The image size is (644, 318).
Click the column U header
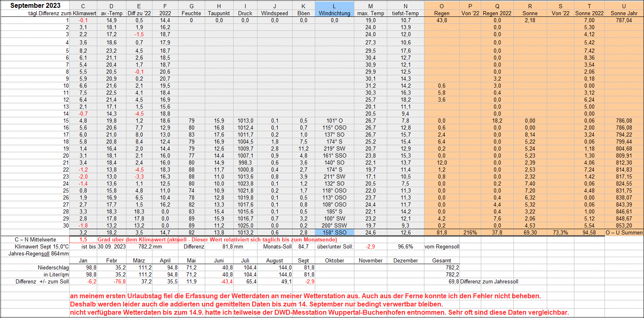[624, 6]
